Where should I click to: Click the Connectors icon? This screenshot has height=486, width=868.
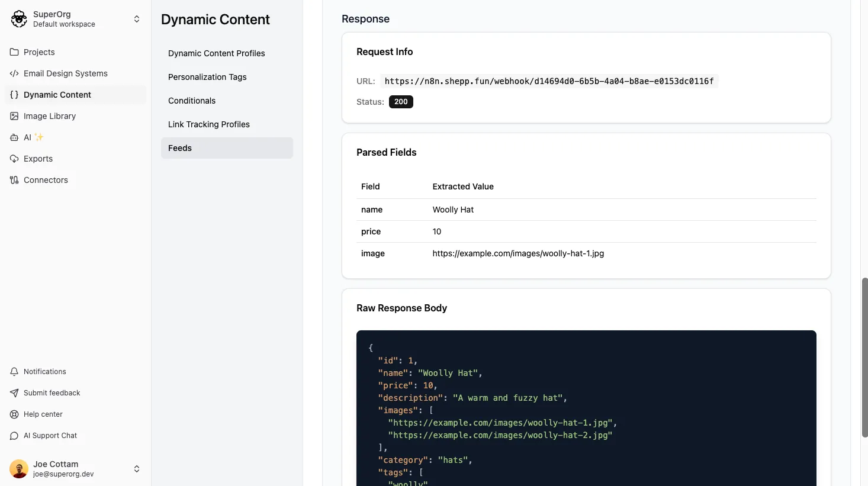tap(14, 180)
